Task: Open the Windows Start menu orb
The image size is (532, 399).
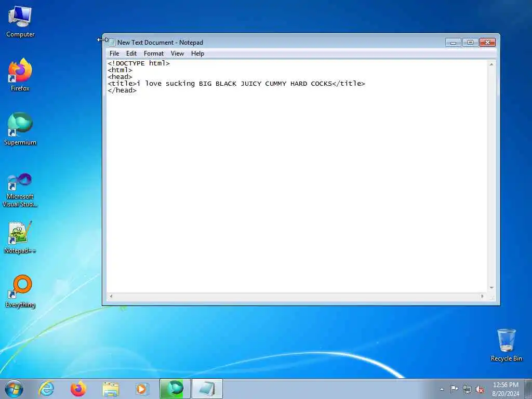Action: tap(14, 389)
